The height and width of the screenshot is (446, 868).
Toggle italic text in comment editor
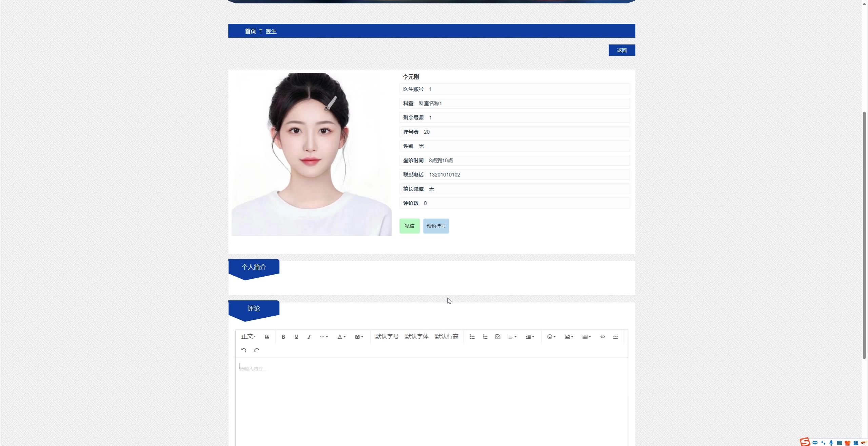click(309, 337)
